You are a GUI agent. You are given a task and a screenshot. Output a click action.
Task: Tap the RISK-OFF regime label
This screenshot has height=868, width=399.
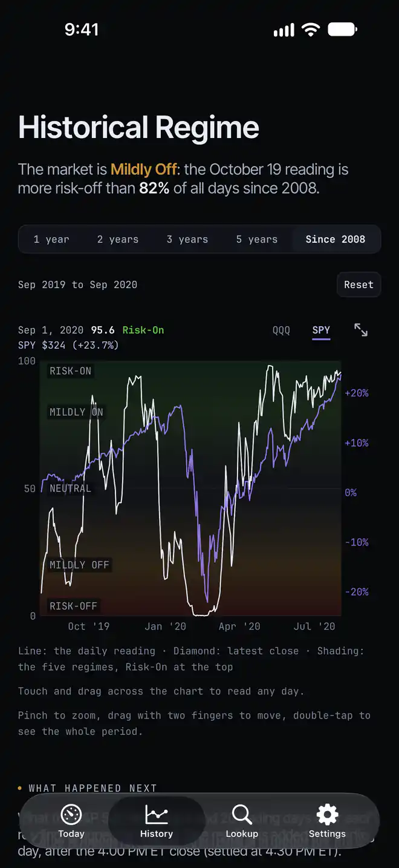73,606
